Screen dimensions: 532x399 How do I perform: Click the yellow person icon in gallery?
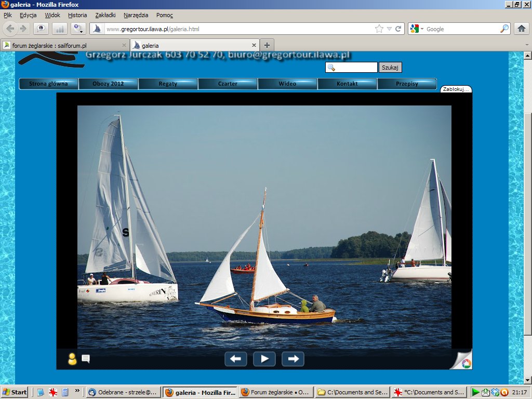click(72, 358)
